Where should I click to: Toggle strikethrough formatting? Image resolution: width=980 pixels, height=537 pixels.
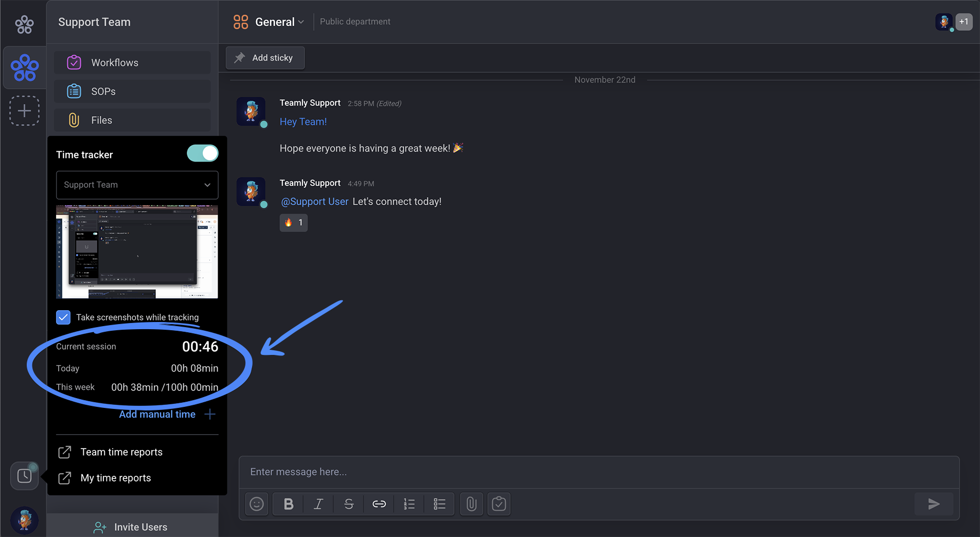coord(349,504)
